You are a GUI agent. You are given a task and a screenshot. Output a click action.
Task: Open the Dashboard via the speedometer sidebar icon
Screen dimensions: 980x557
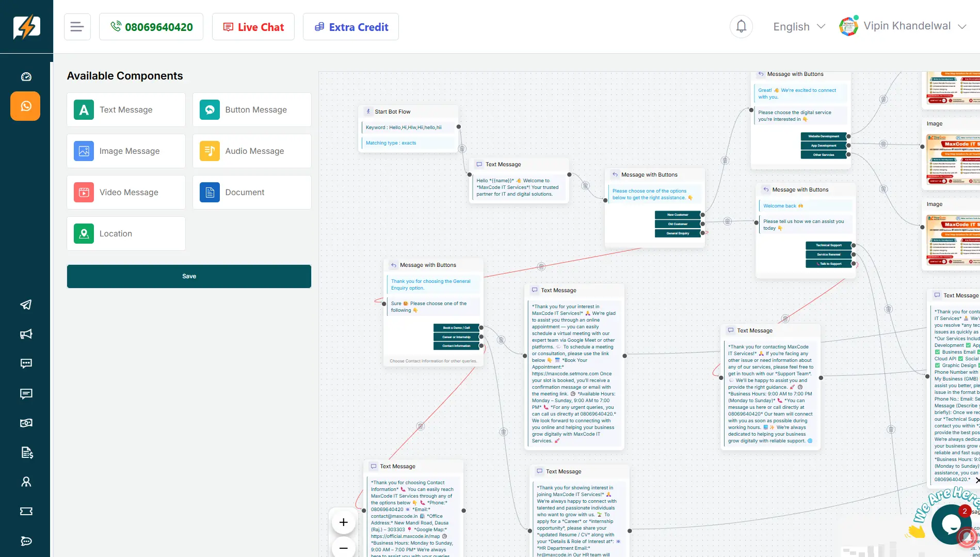[25, 76]
